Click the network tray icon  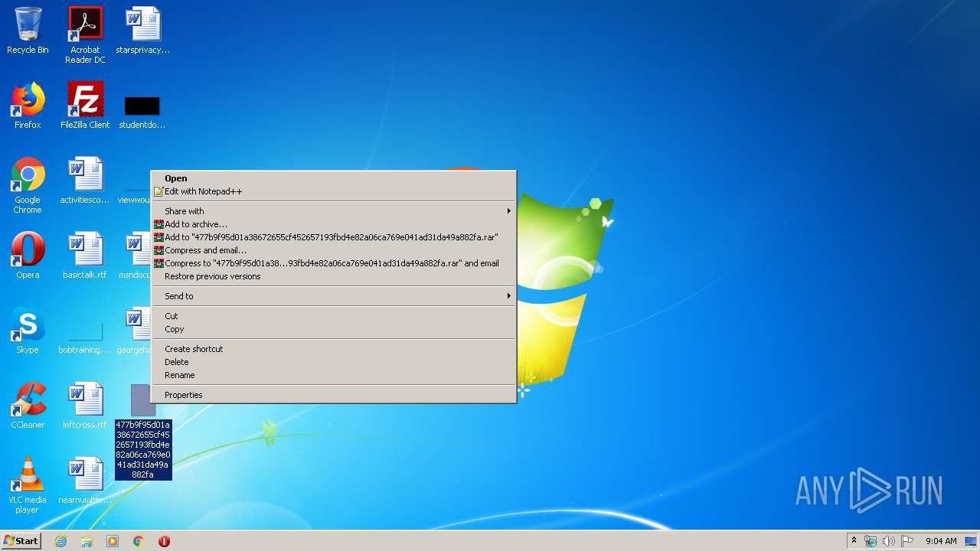click(871, 541)
